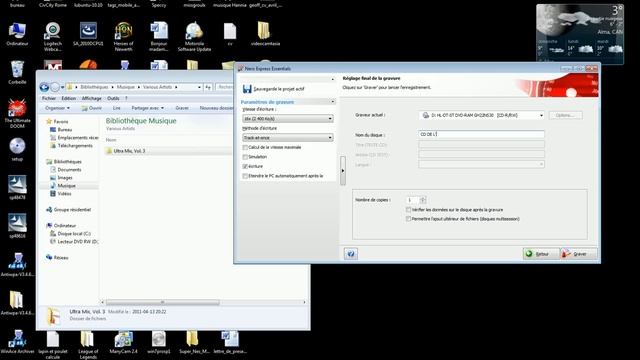Open the Corbeille recycle bin icon
Screen dimensions: 640x360
coord(17,72)
